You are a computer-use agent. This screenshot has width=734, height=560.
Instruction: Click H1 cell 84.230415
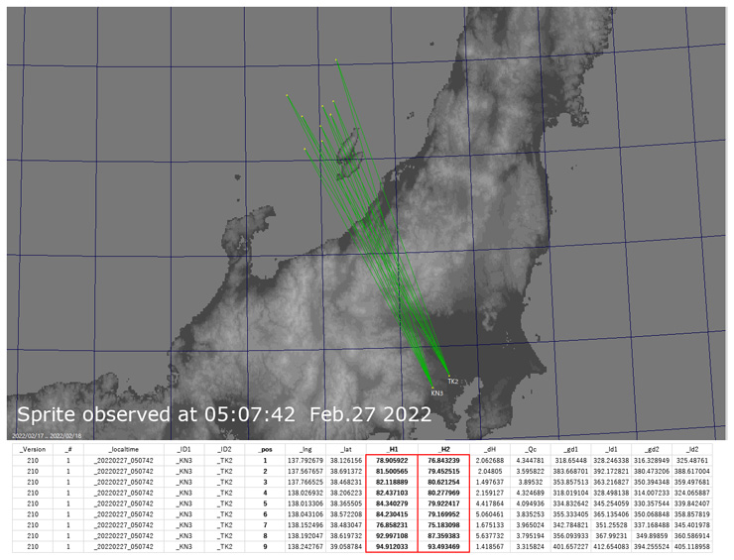(x=392, y=514)
